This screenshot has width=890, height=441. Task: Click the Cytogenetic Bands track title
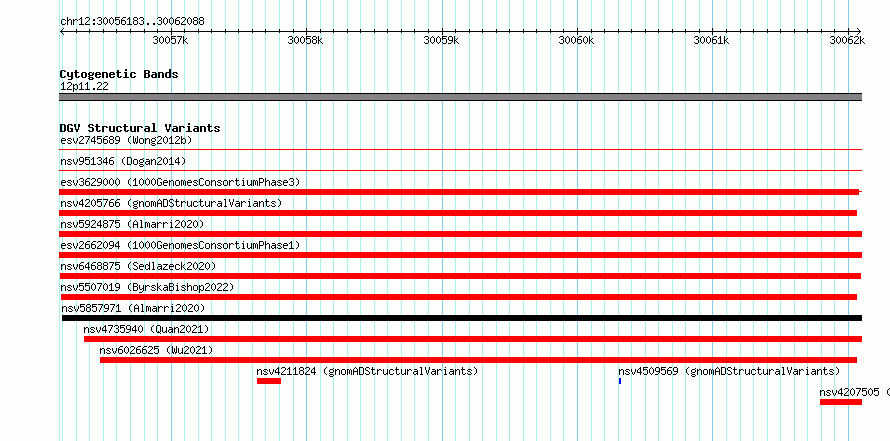[119, 74]
